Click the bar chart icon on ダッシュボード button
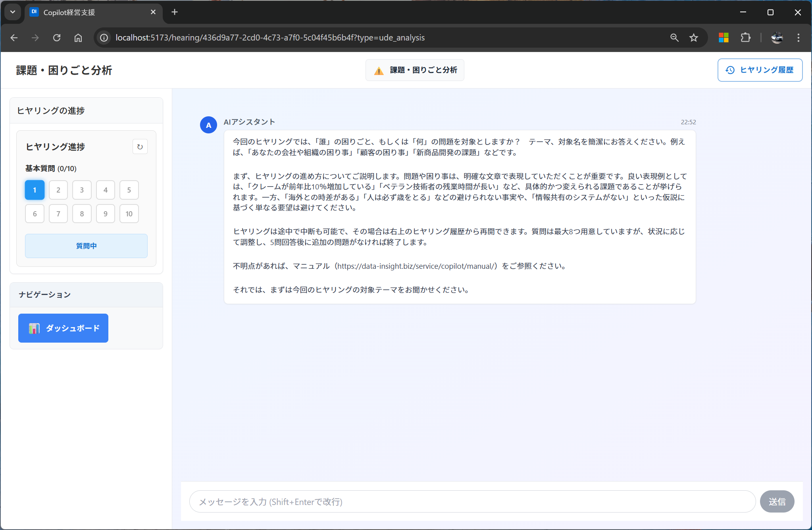812x530 pixels. pos(34,328)
